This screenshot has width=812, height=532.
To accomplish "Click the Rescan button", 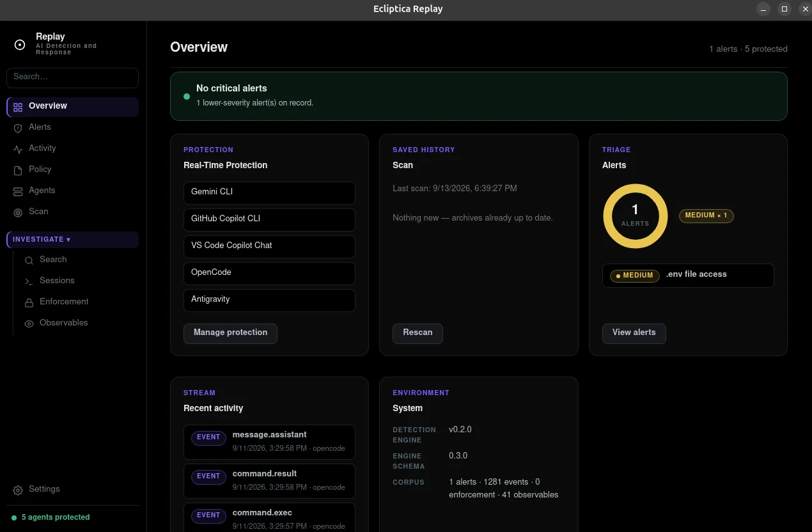I will coord(418,333).
